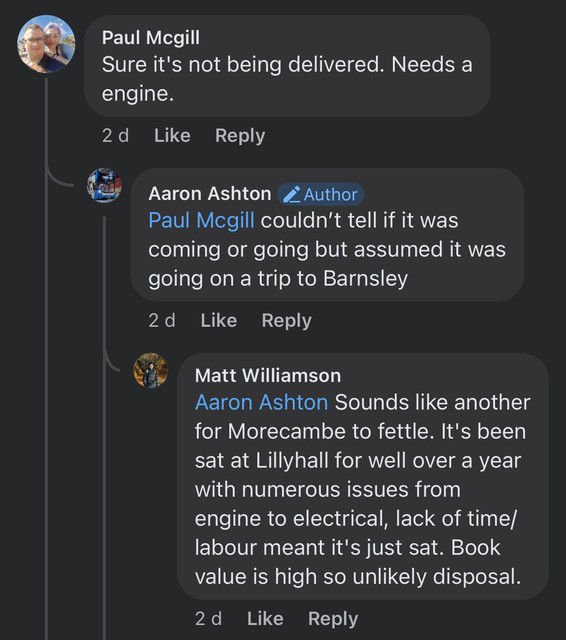Open Matt Williamson's profile avatar
The width and height of the screenshot is (566, 640).
coord(151,370)
